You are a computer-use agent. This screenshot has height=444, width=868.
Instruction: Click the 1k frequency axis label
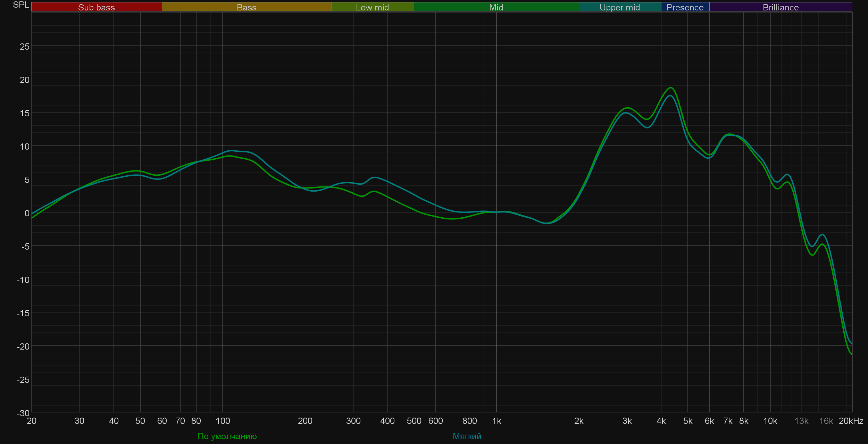click(x=496, y=421)
